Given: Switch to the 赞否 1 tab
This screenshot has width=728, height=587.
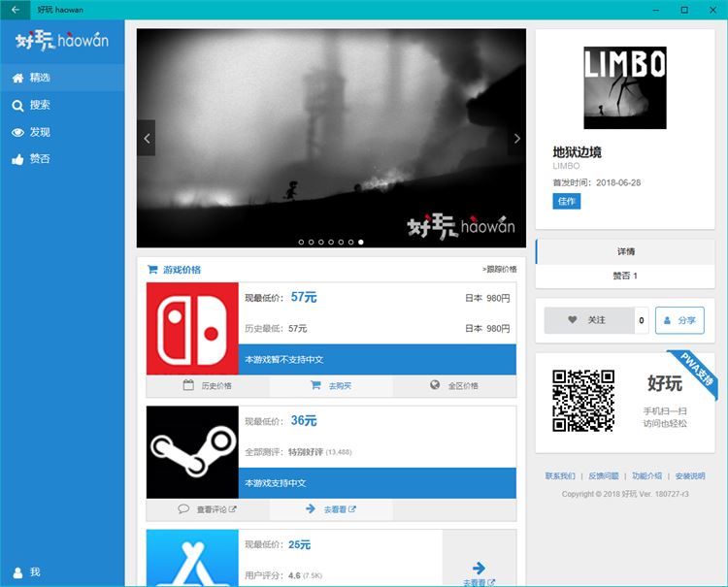Looking at the screenshot, I should click(625, 276).
